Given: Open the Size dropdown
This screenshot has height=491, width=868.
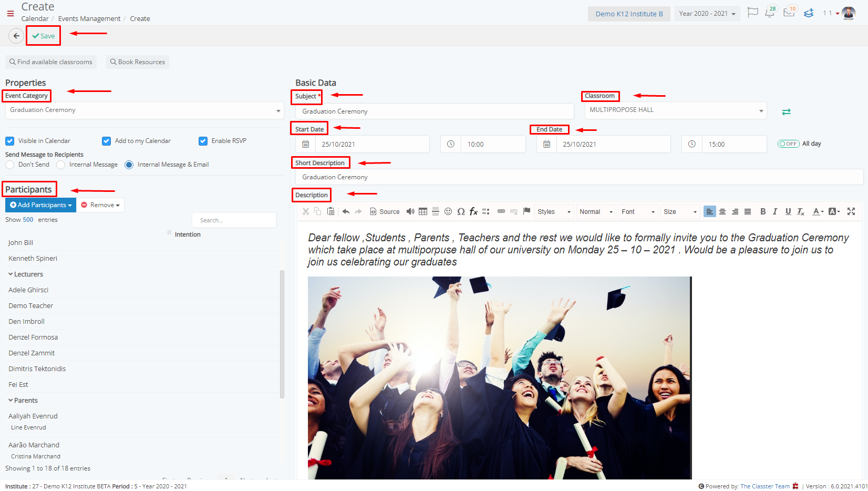Looking at the screenshot, I should (x=680, y=211).
